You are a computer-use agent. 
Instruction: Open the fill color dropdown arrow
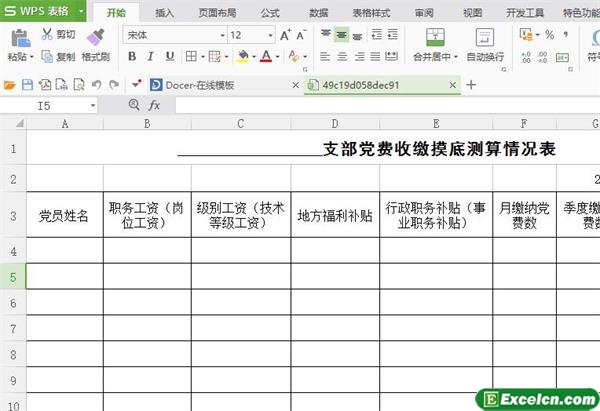(252, 57)
